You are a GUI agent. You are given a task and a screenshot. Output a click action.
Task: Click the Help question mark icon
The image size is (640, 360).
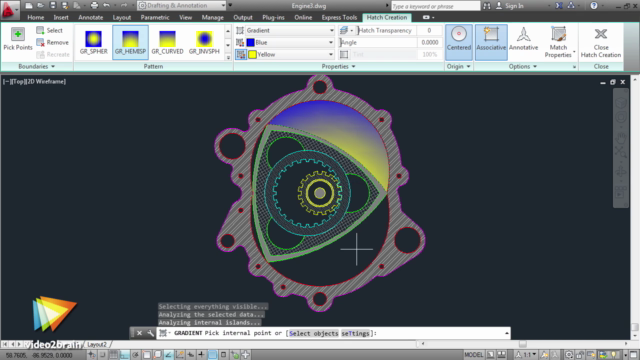tap(594, 6)
